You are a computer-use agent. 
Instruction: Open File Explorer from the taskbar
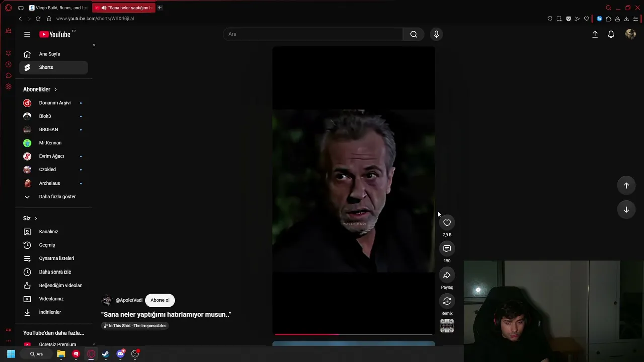tap(61, 354)
